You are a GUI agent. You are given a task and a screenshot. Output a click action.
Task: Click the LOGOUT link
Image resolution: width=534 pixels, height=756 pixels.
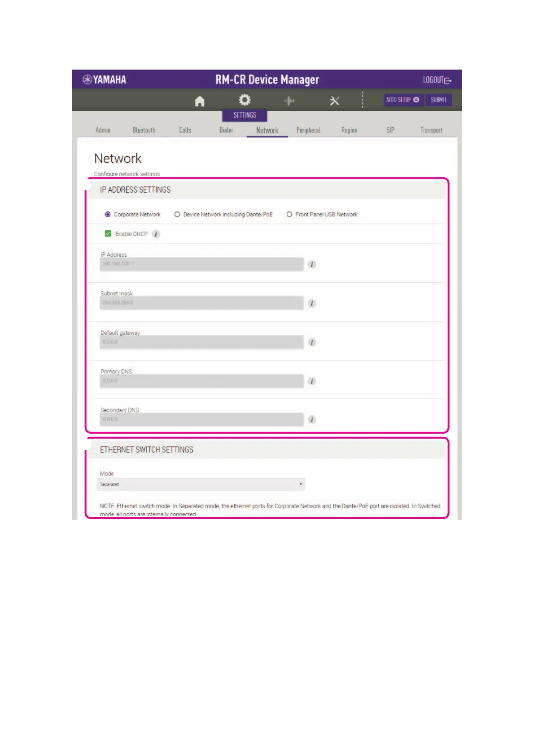pos(437,80)
